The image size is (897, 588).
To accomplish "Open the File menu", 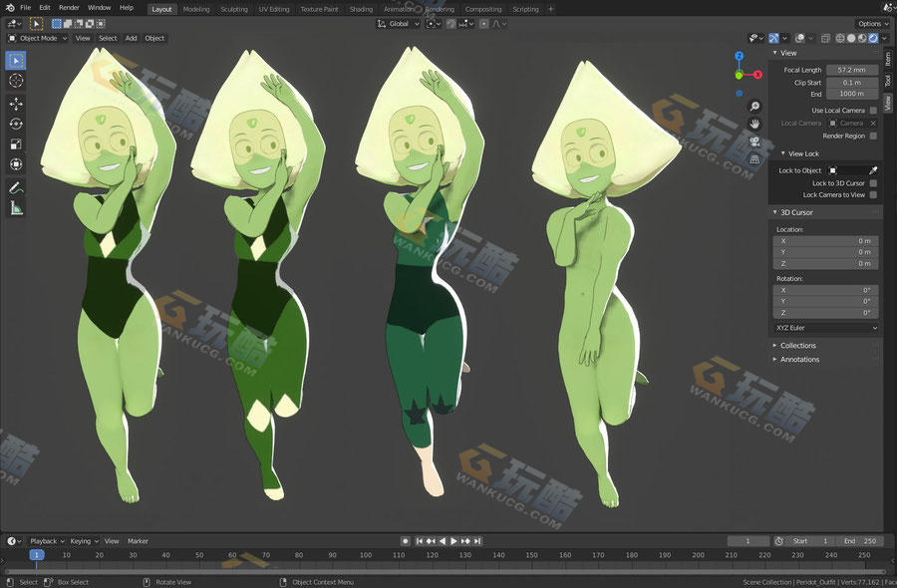I will [26, 7].
